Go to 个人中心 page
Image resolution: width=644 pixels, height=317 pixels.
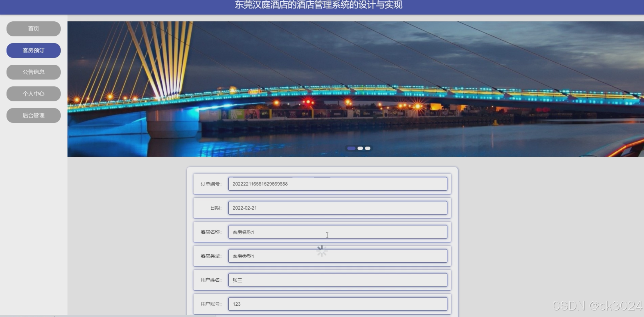pos(33,94)
